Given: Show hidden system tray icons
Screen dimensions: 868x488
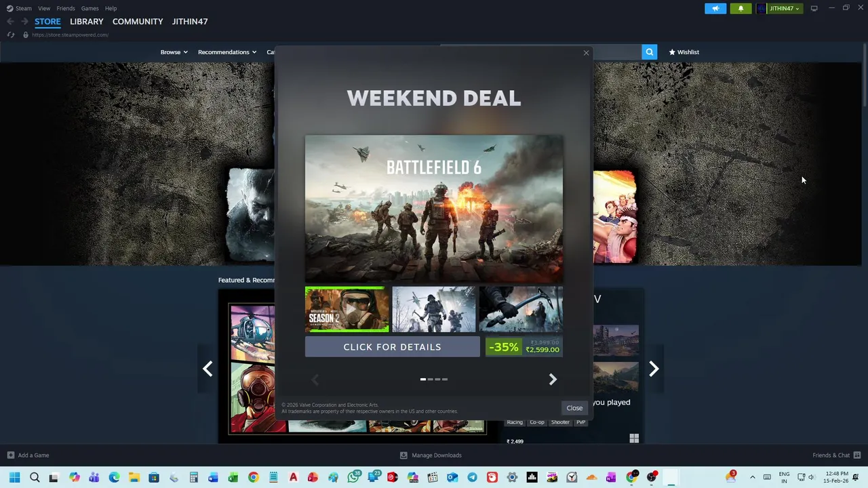Looking at the screenshot, I should [x=752, y=477].
